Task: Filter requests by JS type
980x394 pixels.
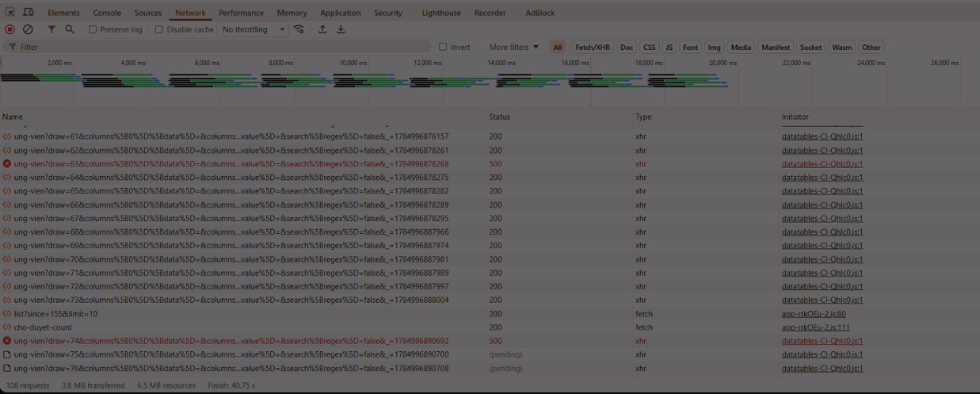Action: pos(669,48)
